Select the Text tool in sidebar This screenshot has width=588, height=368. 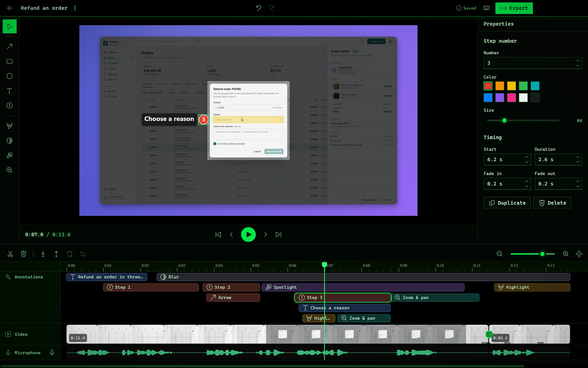(x=10, y=91)
